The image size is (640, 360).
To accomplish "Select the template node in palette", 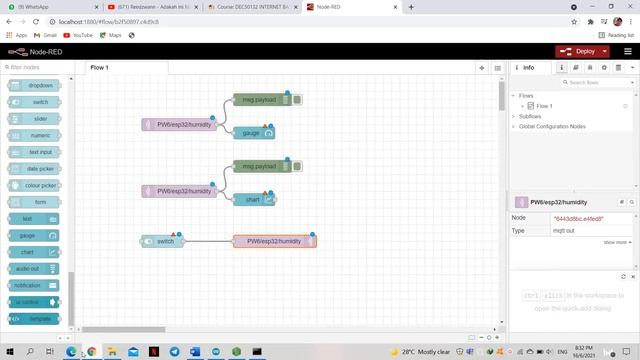I will click(34, 319).
